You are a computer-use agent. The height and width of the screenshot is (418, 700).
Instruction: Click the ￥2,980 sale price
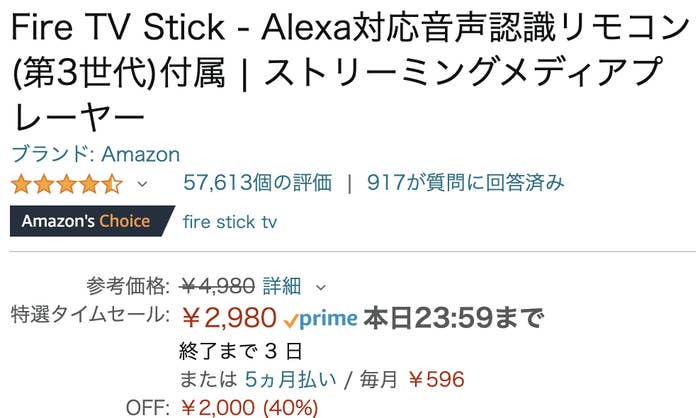(229, 318)
